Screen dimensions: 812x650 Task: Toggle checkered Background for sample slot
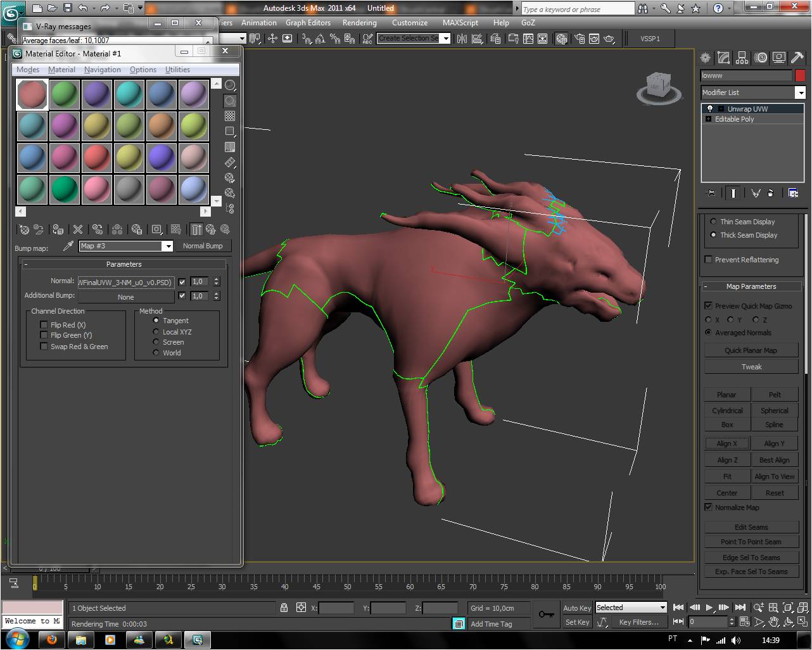coord(231,117)
